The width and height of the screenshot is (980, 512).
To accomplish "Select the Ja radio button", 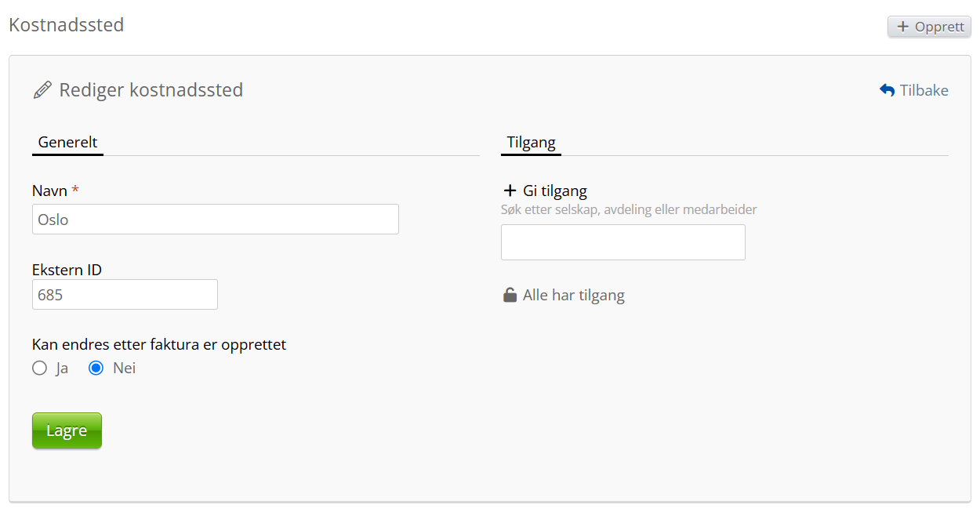I will click(40, 368).
